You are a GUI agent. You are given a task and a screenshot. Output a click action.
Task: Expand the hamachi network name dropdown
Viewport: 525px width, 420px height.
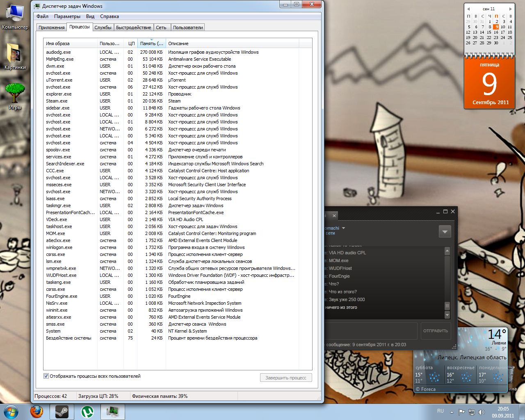point(343,228)
